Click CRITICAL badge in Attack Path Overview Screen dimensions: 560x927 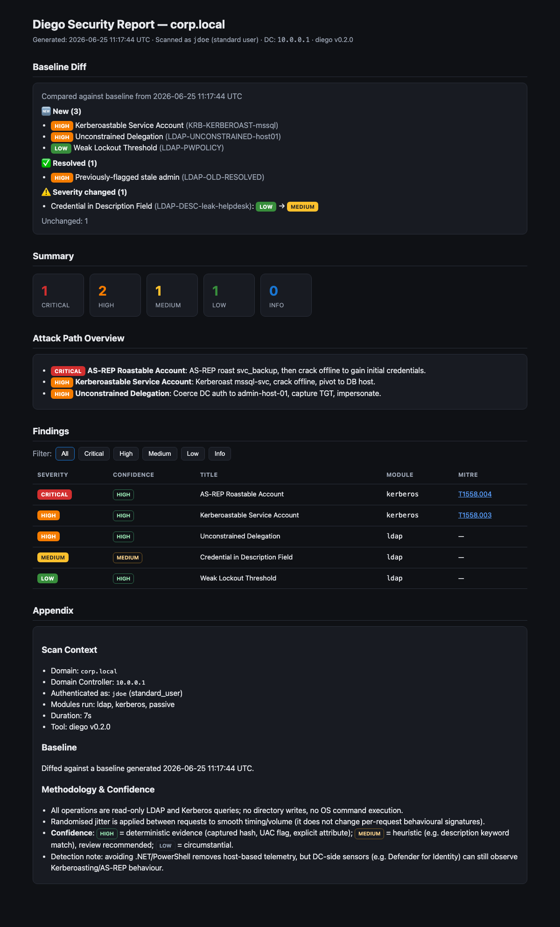68,371
